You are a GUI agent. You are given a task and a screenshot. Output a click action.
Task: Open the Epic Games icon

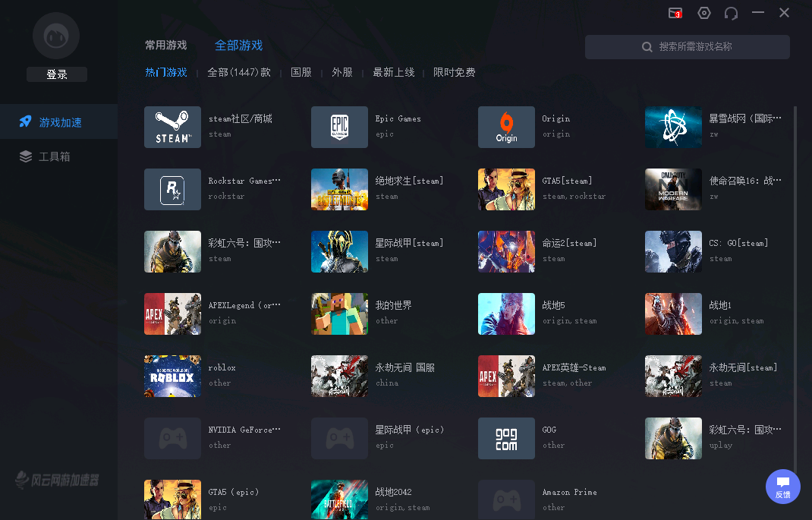point(339,127)
